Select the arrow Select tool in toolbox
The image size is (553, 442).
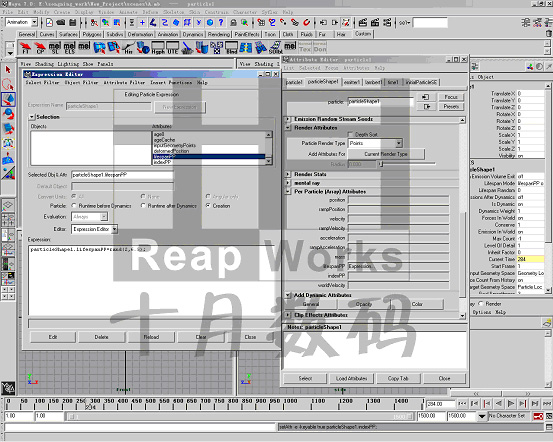(8, 70)
